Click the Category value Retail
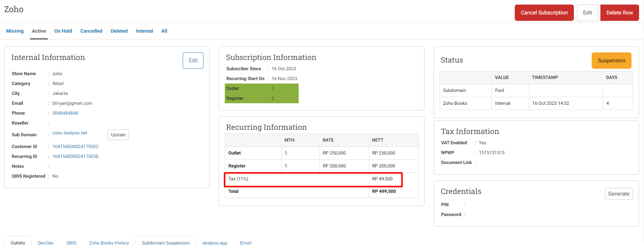The height and width of the screenshot is (246, 644). click(x=58, y=84)
